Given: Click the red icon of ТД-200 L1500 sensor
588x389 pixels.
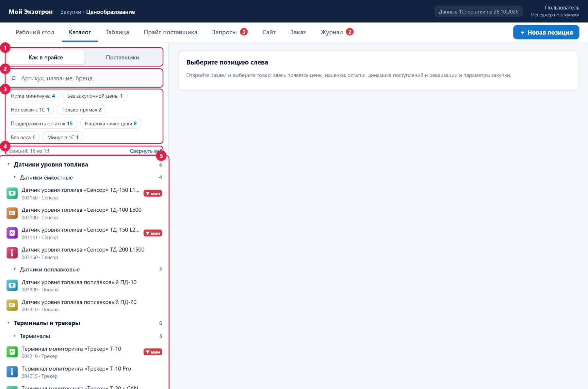Looking at the screenshot, I should [12, 253].
